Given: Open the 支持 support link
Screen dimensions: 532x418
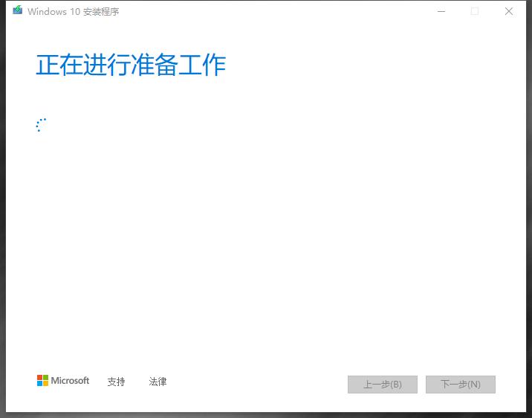Looking at the screenshot, I should click(x=116, y=382).
